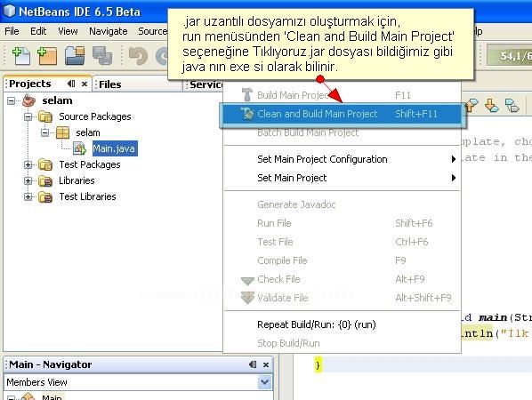Click the highlighted closing brace in editor
The width and height of the screenshot is (532, 400).
[x=318, y=365]
